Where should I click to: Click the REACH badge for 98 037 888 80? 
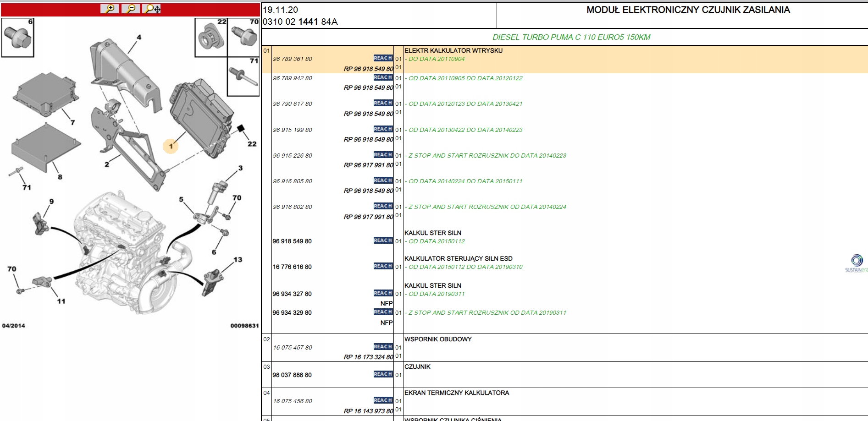(x=383, y=374)
